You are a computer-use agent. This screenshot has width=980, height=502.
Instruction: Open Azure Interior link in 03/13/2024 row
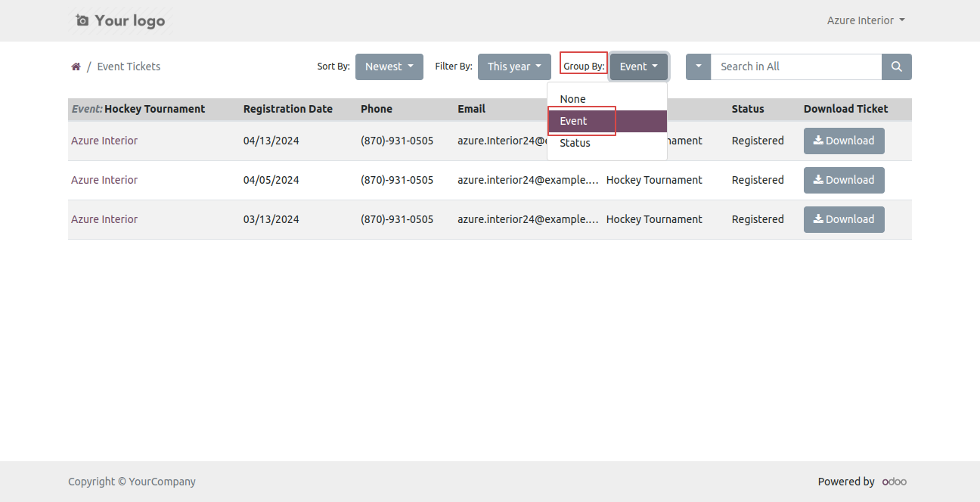[104, 219]
